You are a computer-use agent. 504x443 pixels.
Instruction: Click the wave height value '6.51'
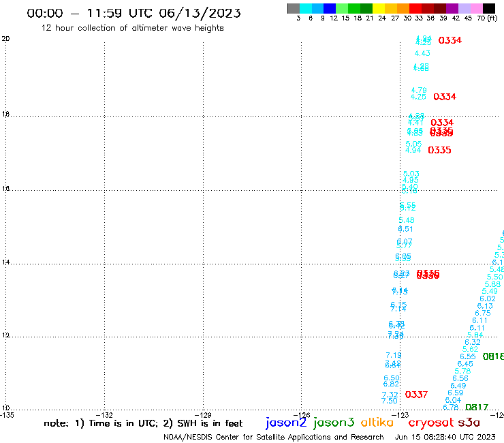406,229
